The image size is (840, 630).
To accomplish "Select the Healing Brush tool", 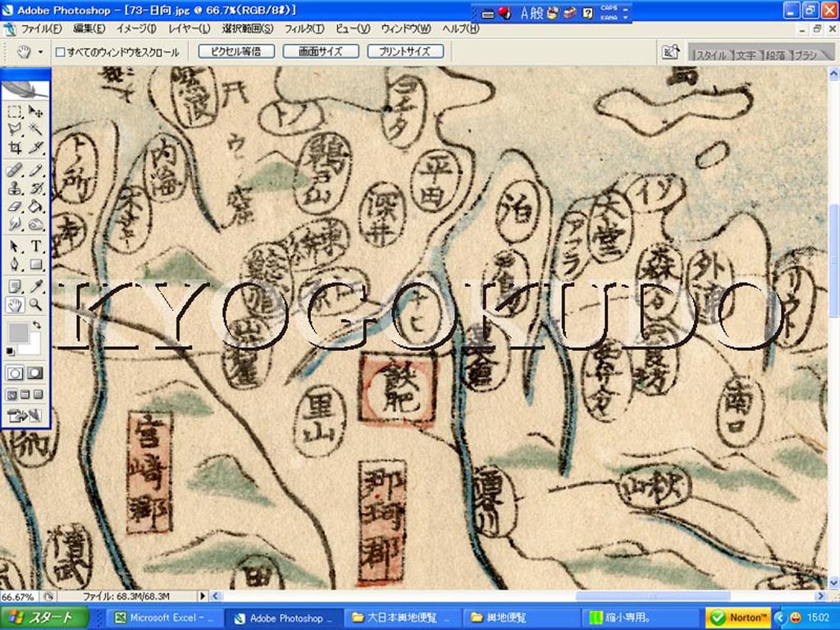I will (15, 171).
